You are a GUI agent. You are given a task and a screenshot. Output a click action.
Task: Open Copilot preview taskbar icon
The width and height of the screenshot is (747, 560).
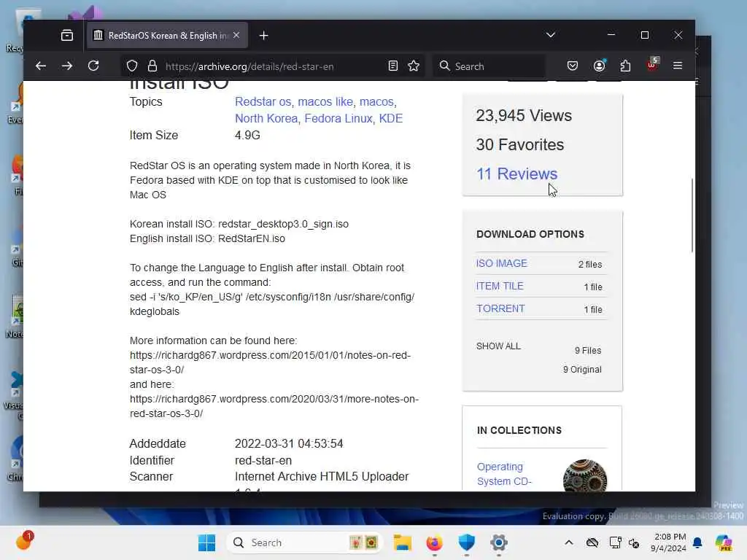(724, 542)
